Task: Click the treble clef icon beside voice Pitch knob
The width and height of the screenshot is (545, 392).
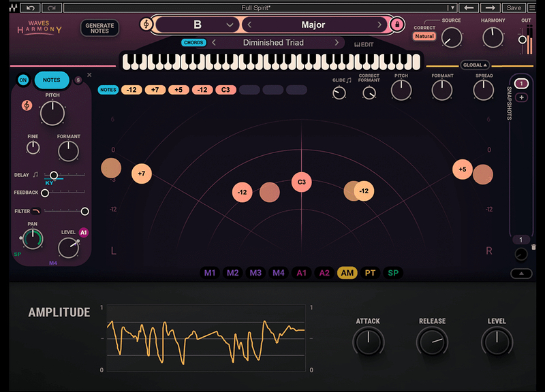Action: pos(27,105)
